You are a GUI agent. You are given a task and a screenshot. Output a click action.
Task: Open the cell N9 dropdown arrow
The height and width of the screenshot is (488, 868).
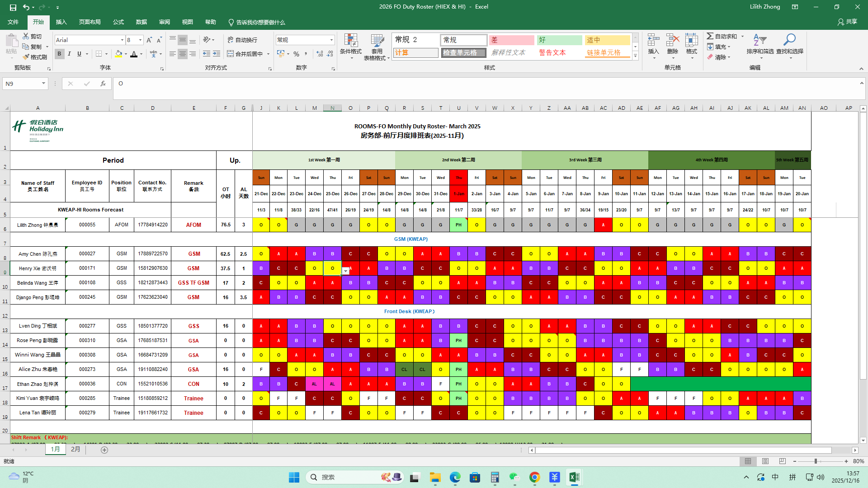(x=346, y=271)
